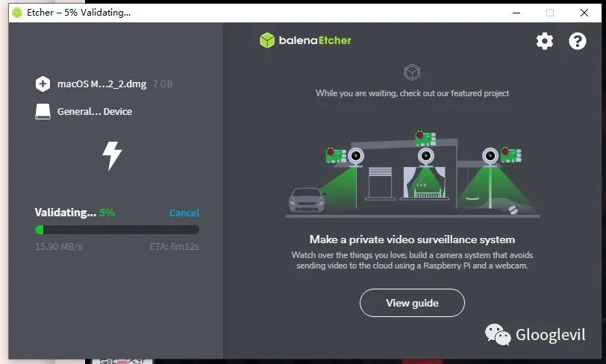This screenshot has height=364, width=606.
Task: Select the macOS M...2_2.dmg image name
Action: click(101, 84)
